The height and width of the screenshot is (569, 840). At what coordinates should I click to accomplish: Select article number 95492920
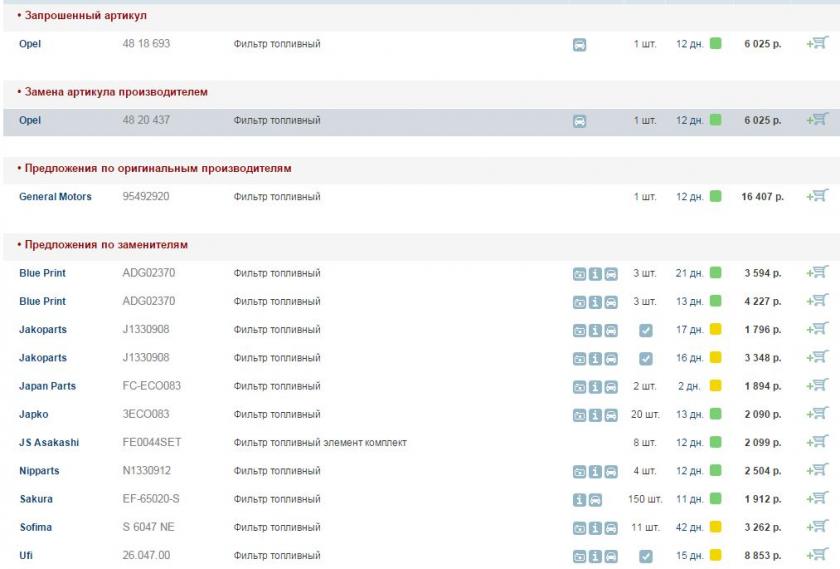click(x=146, y=197)
